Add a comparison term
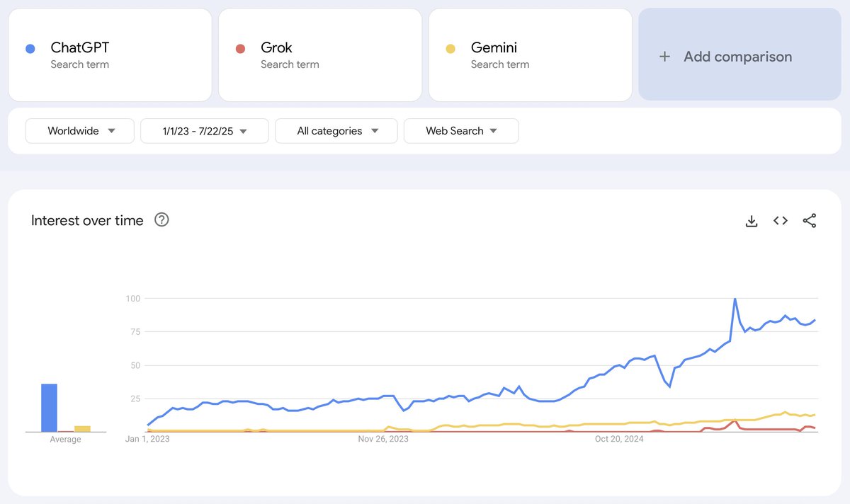Screen dimensions: 850x504 pyautogui.click(x=739, y=55)
